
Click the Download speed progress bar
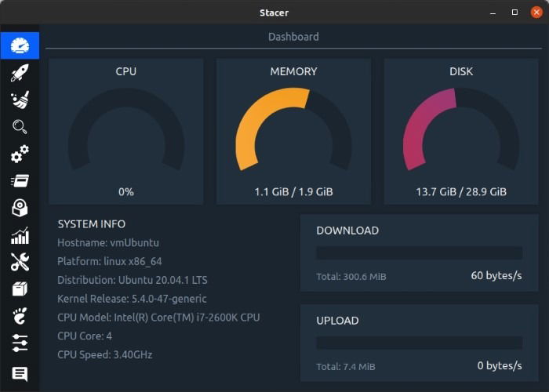pyautogui.click(x=419, y=252)
